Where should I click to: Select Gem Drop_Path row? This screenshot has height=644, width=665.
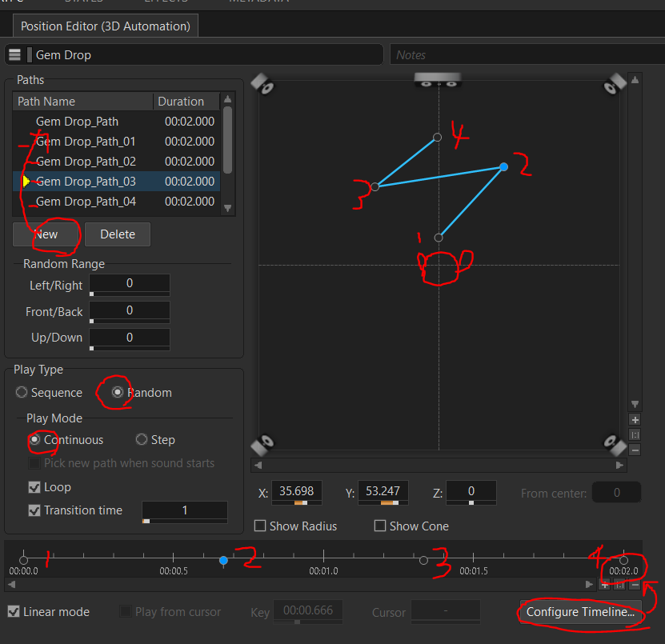click(x=117, y=122)
